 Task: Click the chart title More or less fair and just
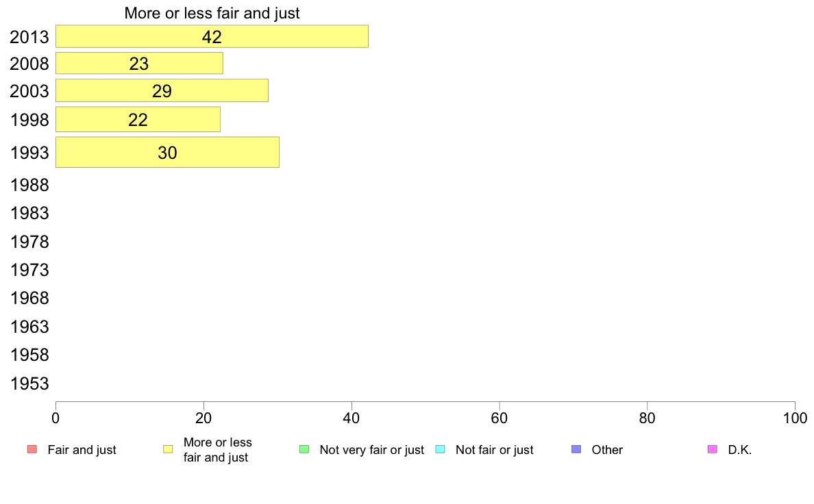point(212,13)
